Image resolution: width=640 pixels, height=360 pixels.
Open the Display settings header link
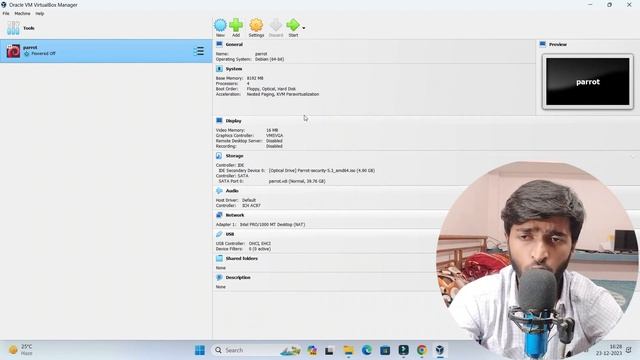pyautogui.click(x=233, y=121)
